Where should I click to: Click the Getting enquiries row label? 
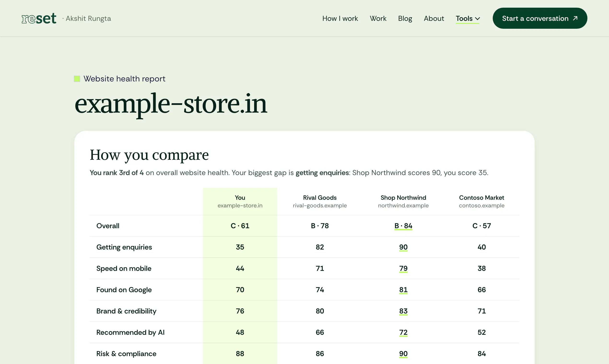pos(124,247)
